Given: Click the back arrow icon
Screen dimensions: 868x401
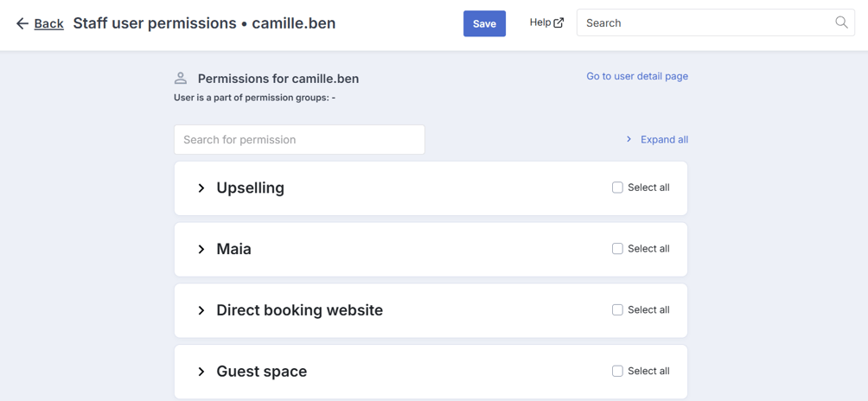Looking at the screenshot, I should click(22, 23).
